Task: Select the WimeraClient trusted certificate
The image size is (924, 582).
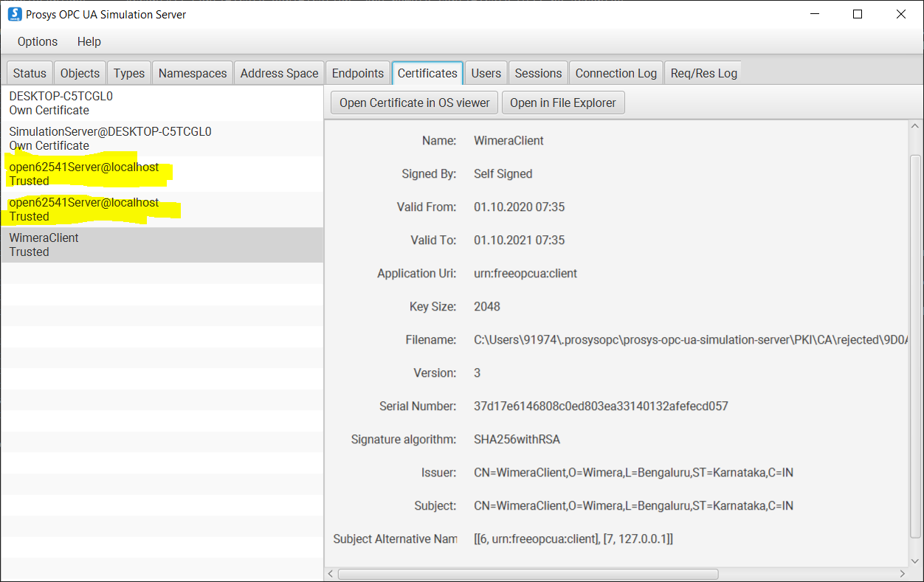Action: (111, 244)
